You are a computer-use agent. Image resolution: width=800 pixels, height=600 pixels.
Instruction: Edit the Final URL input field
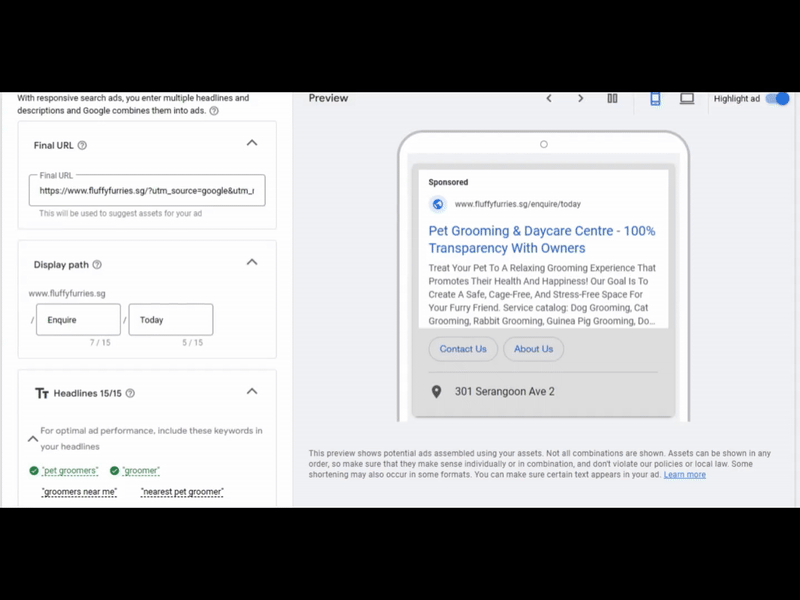147,190
